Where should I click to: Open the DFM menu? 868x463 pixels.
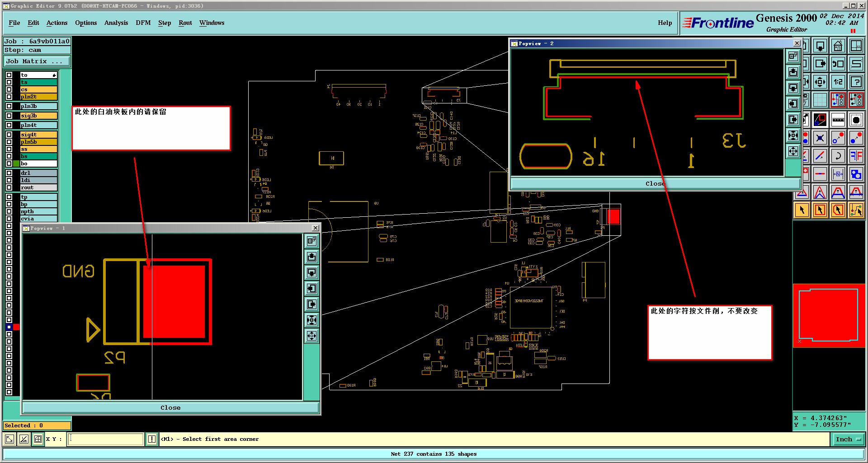pyautogui.click(x=143, y=23)
